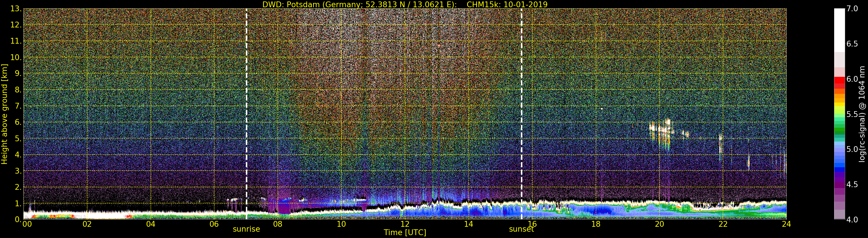868x238 pixels.
Task: Click the colorbar value "6.0"
Action: (x=852, y=79)
